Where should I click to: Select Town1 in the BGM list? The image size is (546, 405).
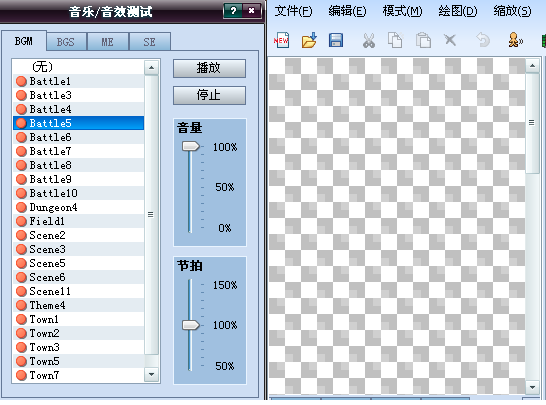(78, 319)
